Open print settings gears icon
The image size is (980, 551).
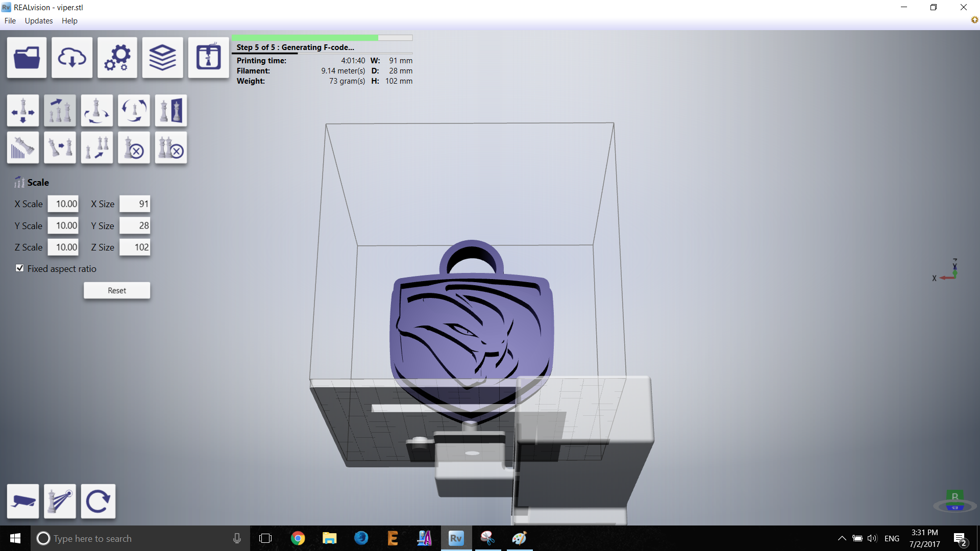[x=117, y=57]
